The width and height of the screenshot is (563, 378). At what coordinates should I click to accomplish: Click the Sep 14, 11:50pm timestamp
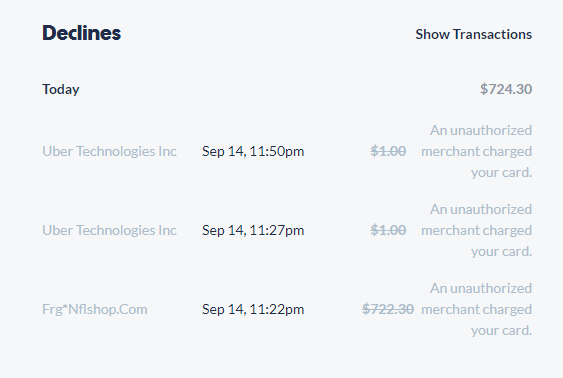point(253,151)
